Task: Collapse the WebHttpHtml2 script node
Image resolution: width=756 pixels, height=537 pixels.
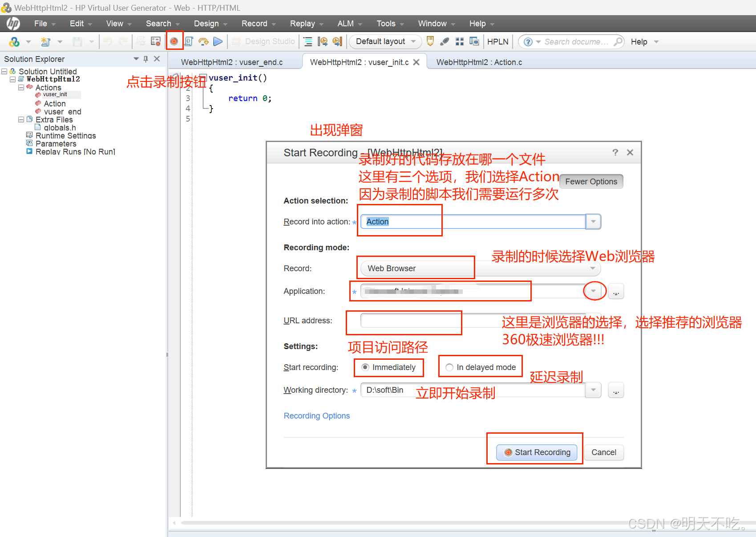Action: click(12, 79)
